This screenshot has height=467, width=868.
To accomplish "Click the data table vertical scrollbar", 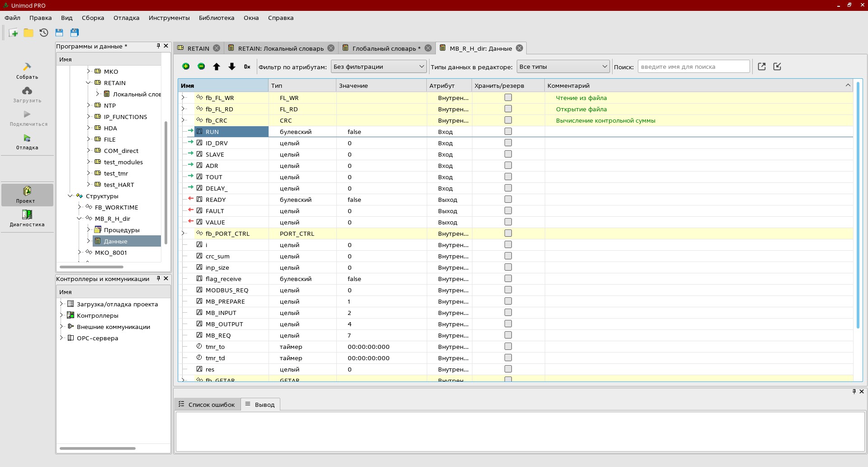I will tap(858, 205).
